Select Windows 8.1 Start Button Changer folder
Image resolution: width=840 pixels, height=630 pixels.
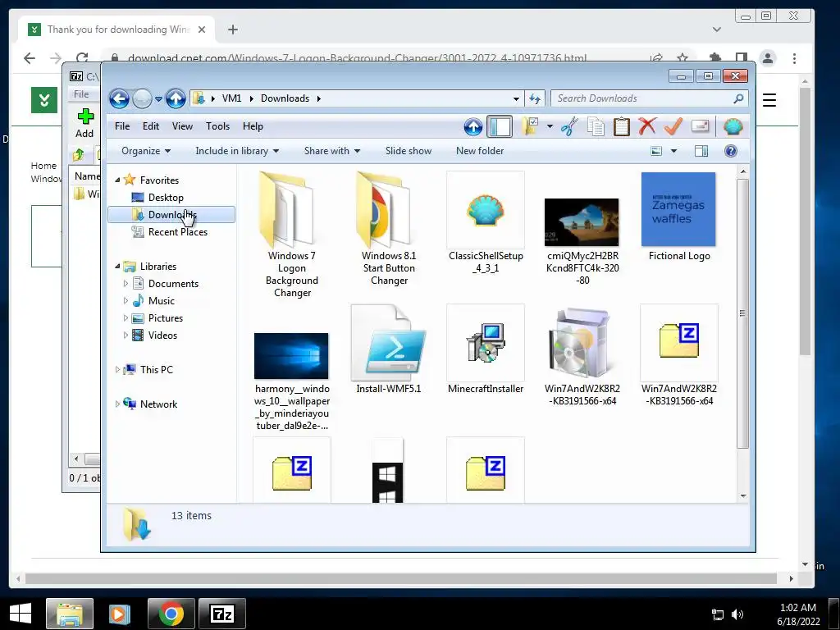(x=389, y=229)
